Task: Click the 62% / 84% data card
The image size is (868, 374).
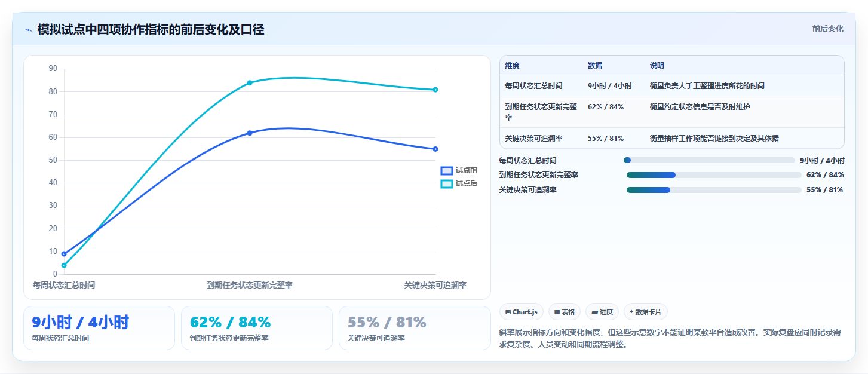Action: tap(257, 328)
